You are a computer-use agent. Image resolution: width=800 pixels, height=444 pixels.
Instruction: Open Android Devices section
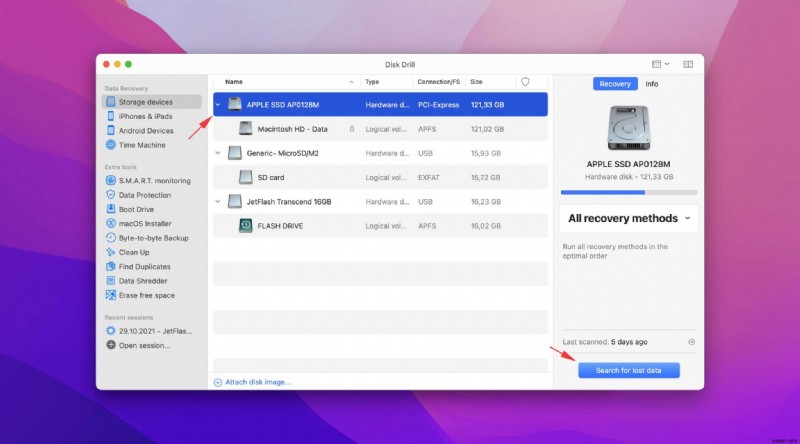coord(145,131)
